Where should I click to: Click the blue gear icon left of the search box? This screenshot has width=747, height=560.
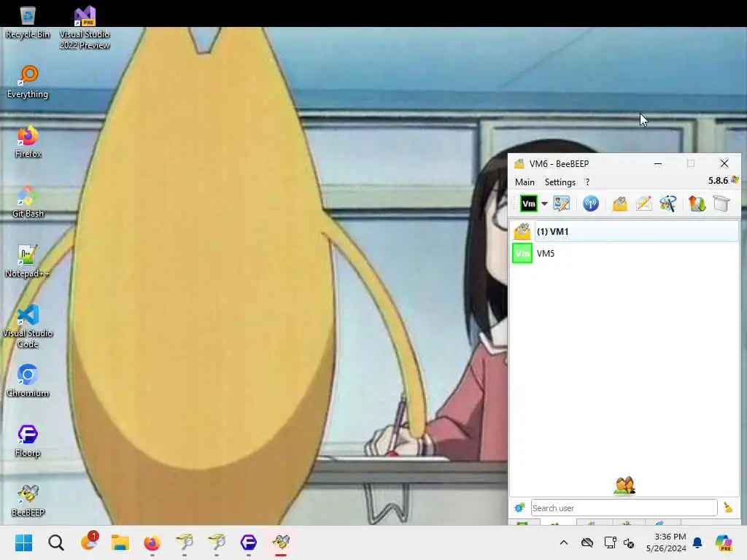pos(519,507)
